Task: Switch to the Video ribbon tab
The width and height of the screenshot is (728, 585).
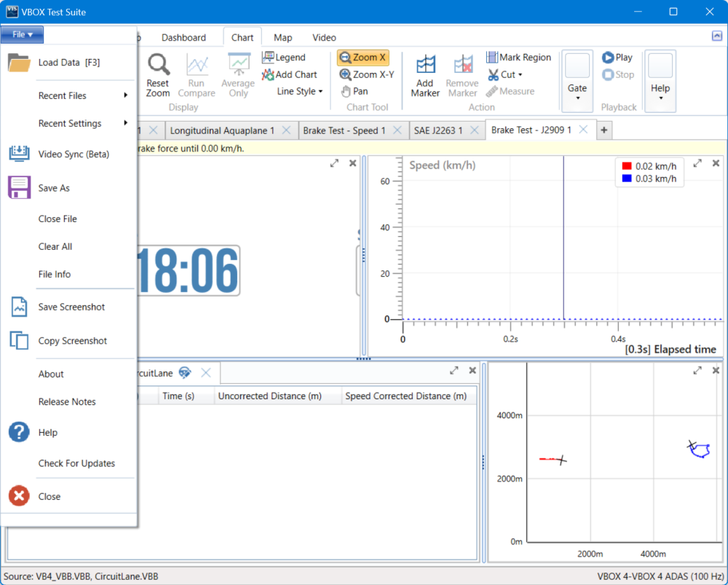Action: [x=324, y=38]
